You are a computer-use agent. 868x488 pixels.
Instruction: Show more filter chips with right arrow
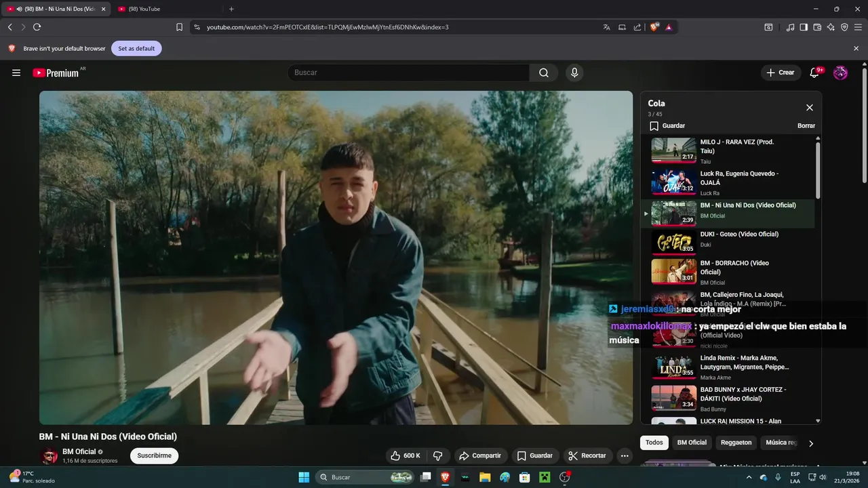(810, 443)
